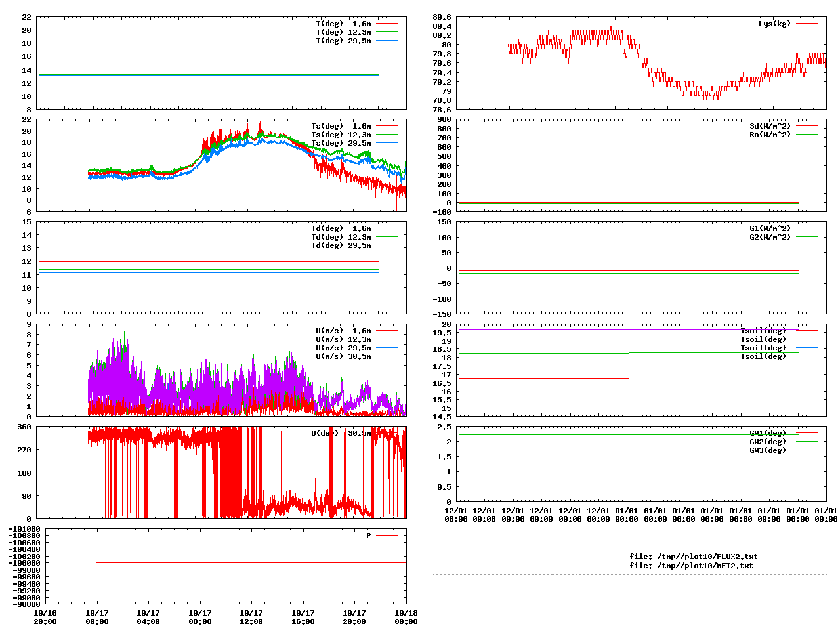
Task: Click the P legend label in pressure plot
Action: pyautogui.click(x=369, y=535)
